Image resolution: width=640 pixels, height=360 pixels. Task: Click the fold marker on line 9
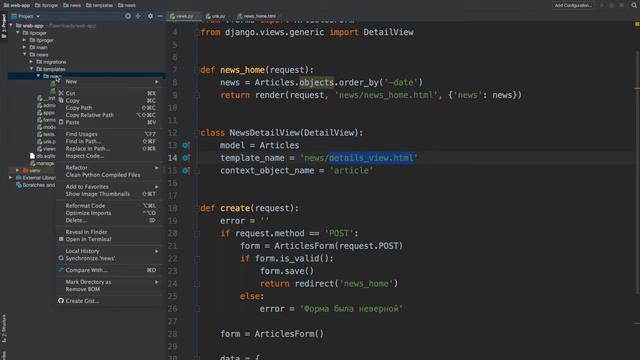pyautogui.click(x=197, y=95)
